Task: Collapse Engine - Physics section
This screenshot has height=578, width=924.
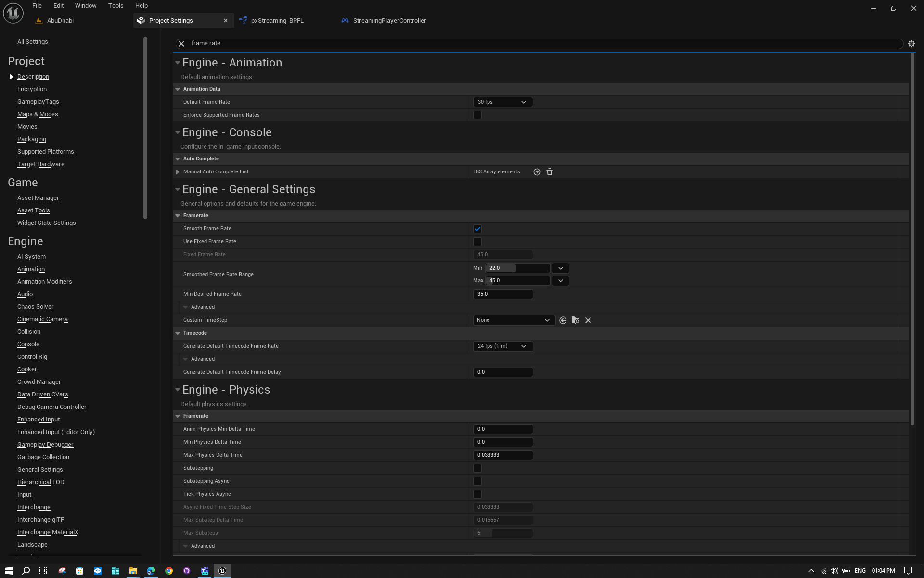Action: point(178,390)
